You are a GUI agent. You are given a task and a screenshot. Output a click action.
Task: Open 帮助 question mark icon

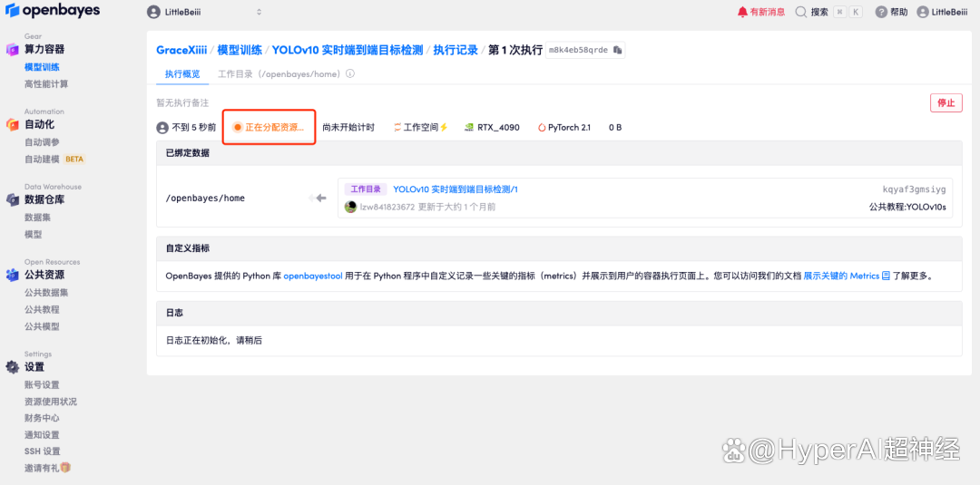[x=880, y=12]
